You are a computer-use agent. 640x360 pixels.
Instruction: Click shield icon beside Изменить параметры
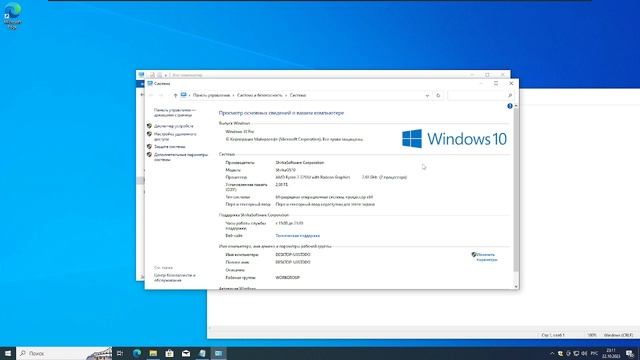click(x=474, y=254)
